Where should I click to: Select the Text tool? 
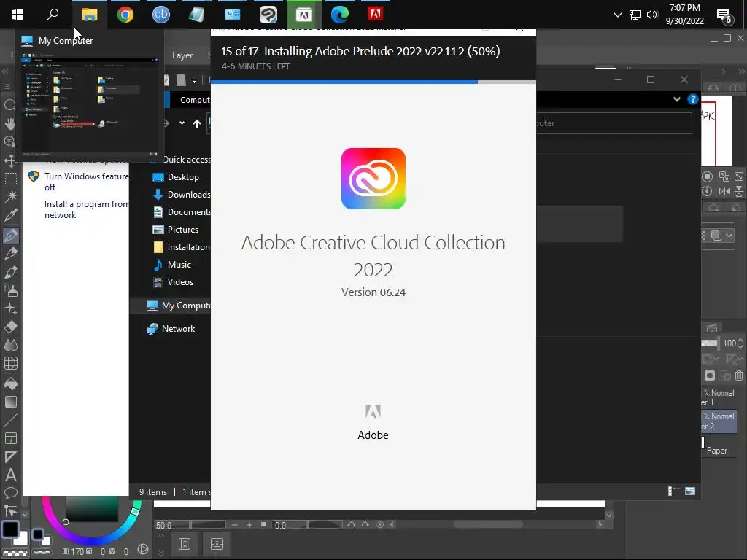pos(10,475)
